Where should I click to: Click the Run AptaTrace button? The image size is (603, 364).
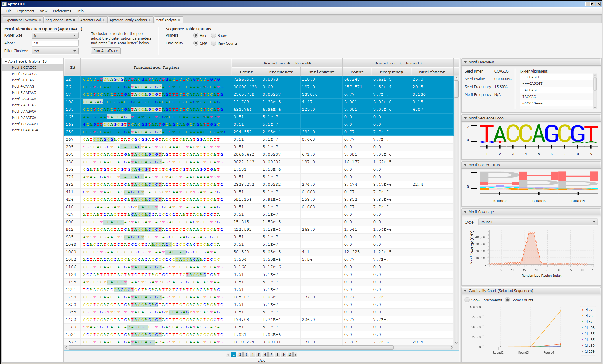pos(106,51)
